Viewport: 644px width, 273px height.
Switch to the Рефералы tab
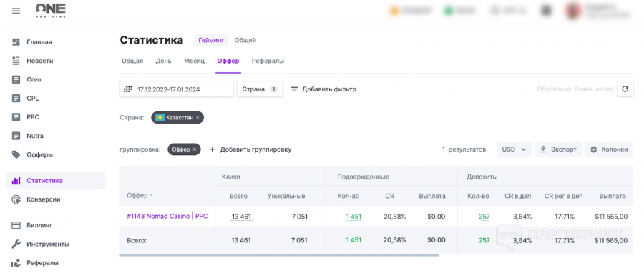268,61
